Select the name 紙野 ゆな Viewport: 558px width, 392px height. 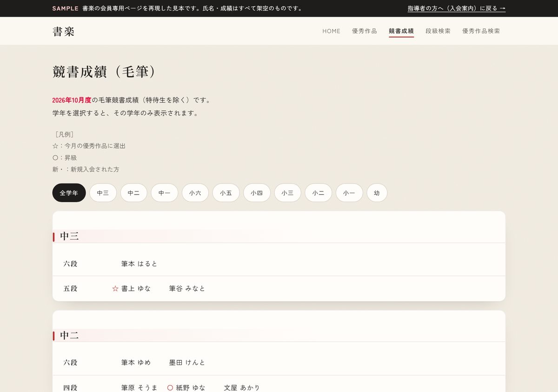[190, 387]
